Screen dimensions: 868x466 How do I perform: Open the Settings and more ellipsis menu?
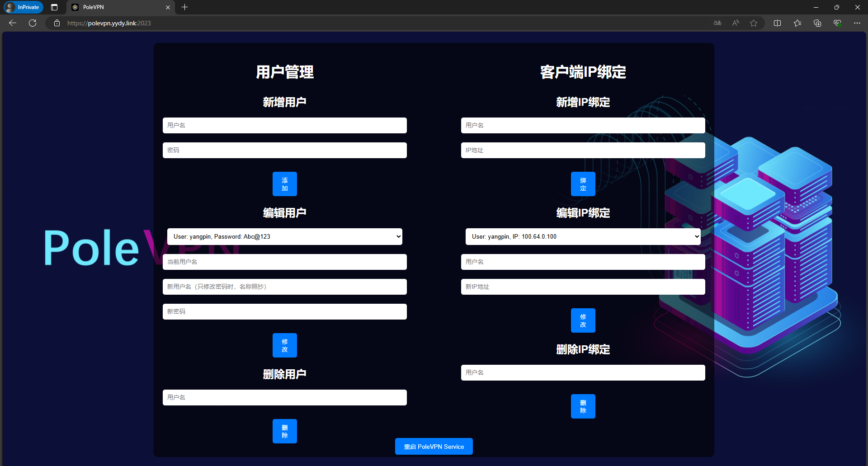[857, 23]
